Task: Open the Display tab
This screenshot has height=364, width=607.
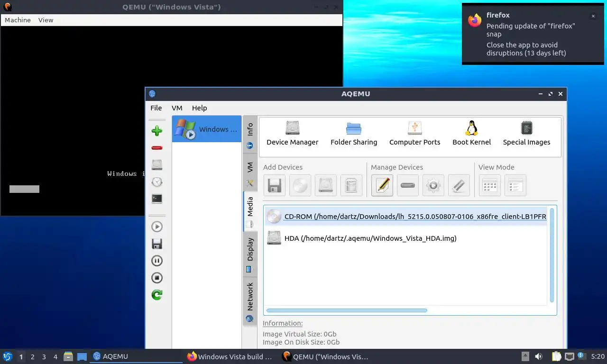Action: pos(250,255)
